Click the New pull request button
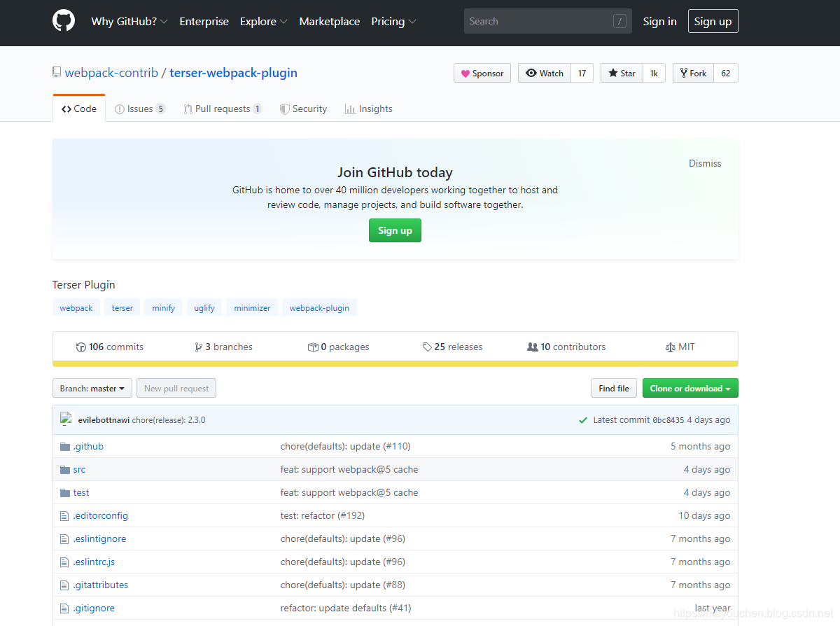This screenshot has height=626, width=840. click(x=176, y=388)
